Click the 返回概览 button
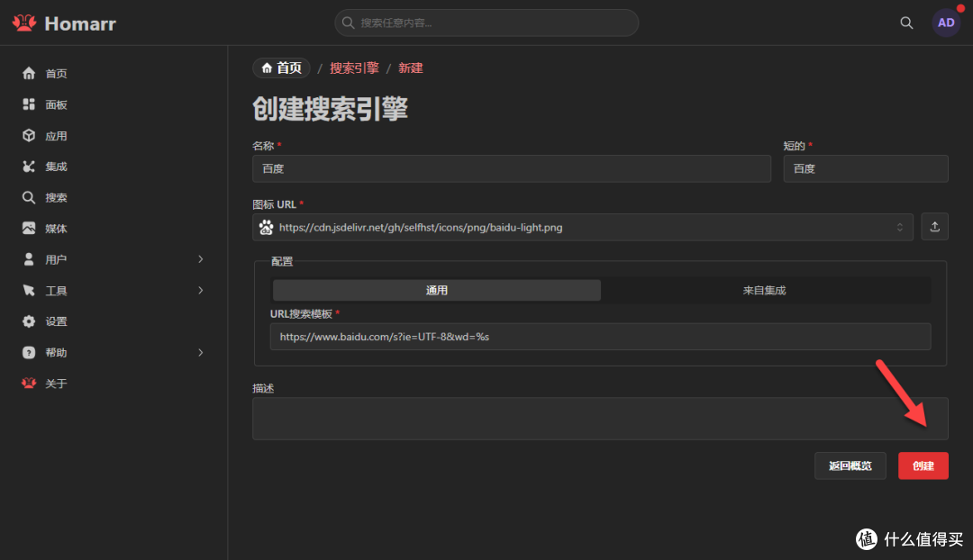The image size is (973, 560). click(850, 465)
